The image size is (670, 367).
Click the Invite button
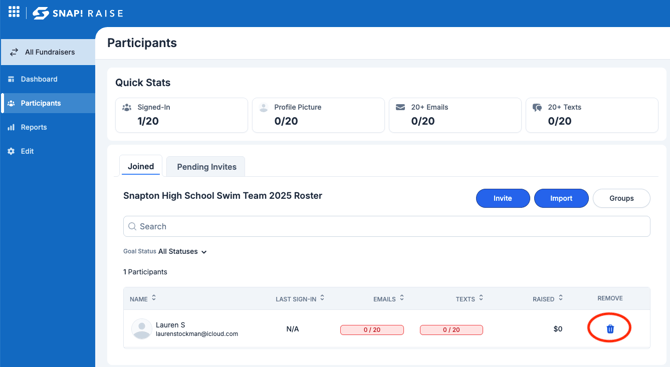pyautogui.click(x=503, y=198)
